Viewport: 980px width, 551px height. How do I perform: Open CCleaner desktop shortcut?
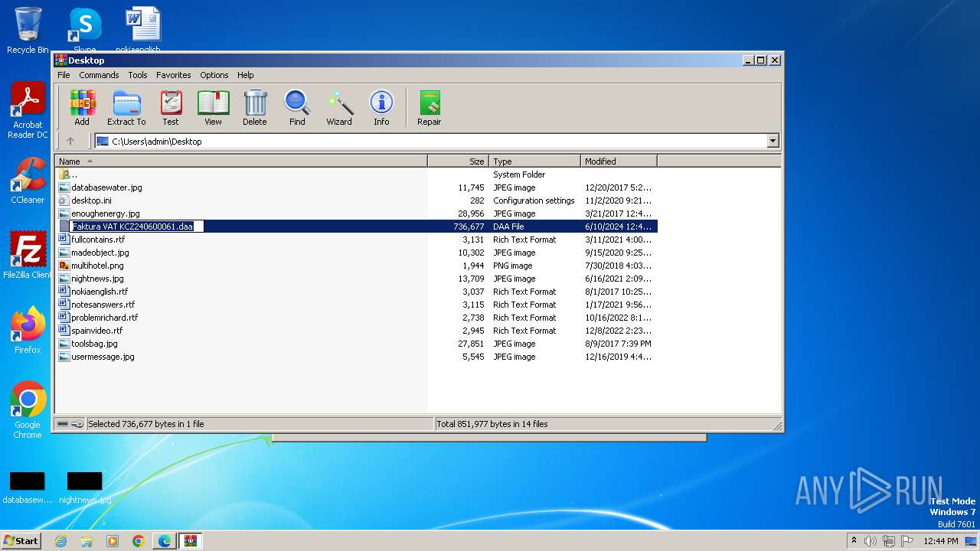tap(28, 181)
